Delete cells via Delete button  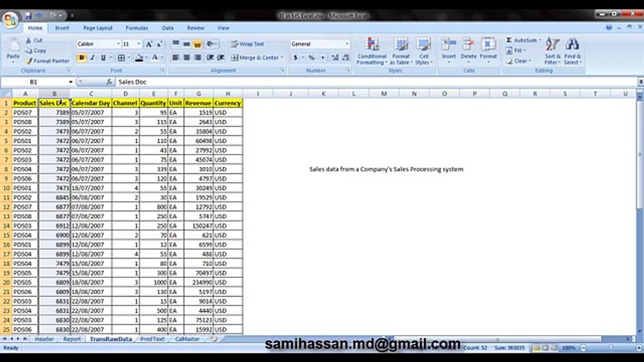(x=468, y=51)
